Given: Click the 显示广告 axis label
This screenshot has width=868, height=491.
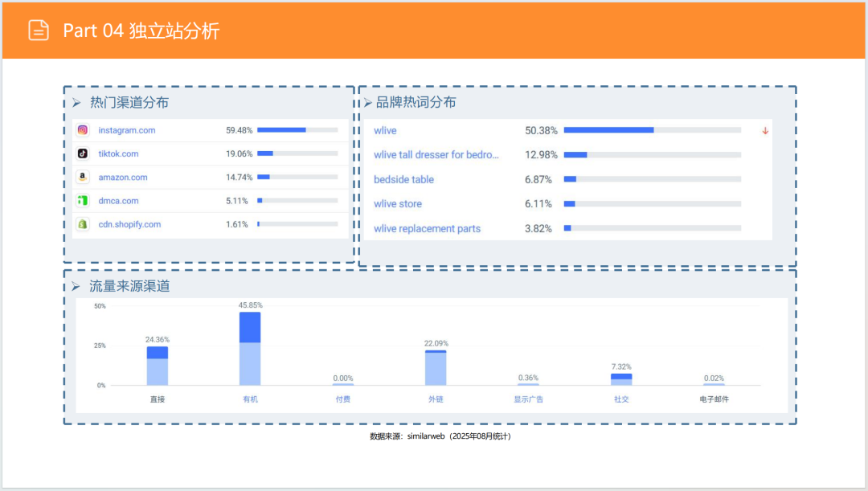Looking at the screenshot, I should 529,399.
